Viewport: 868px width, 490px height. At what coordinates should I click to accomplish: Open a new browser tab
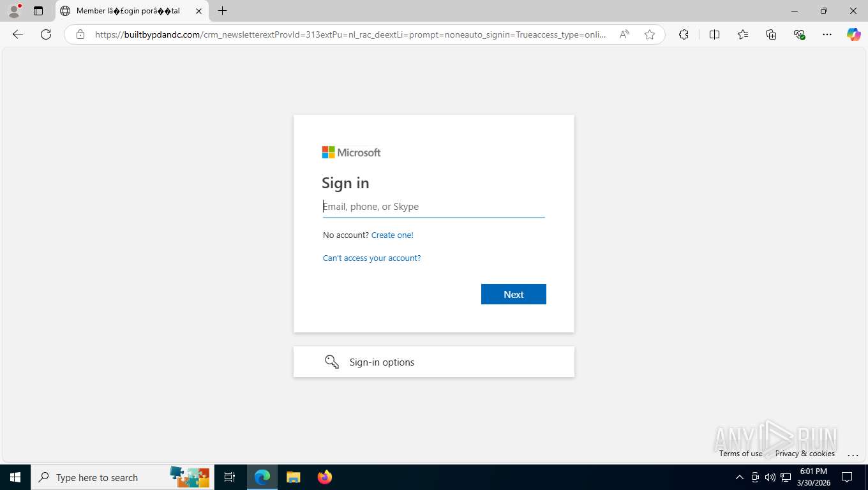pos(222,11)
